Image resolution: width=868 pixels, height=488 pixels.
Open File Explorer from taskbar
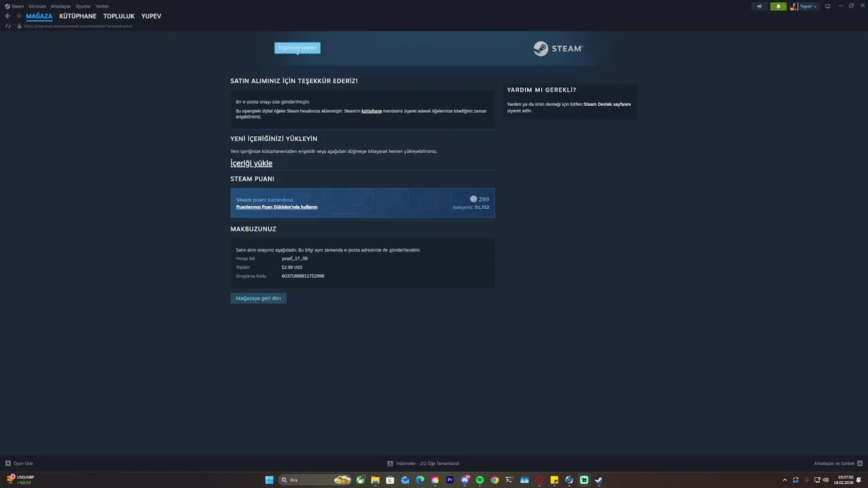tap(375, 480)
